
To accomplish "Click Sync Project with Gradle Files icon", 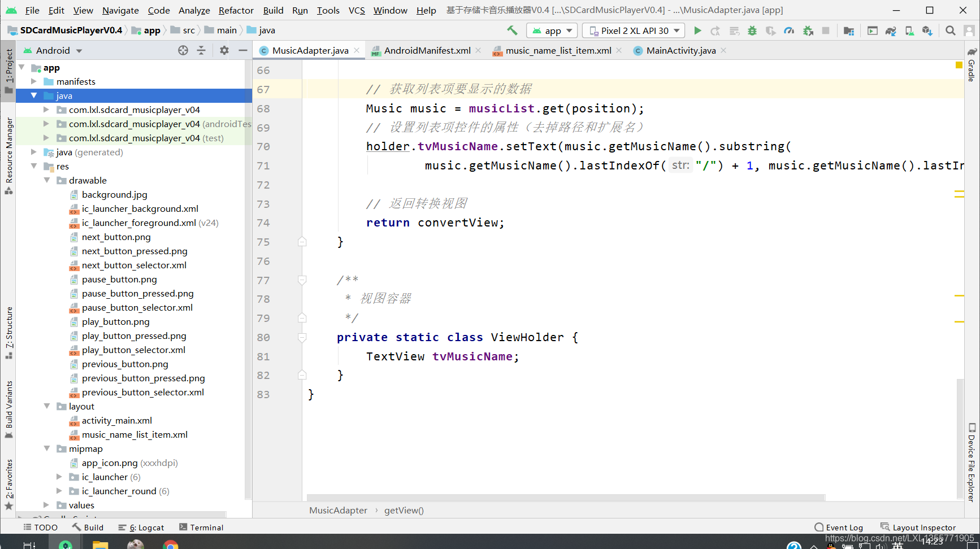I will (891, 30).
